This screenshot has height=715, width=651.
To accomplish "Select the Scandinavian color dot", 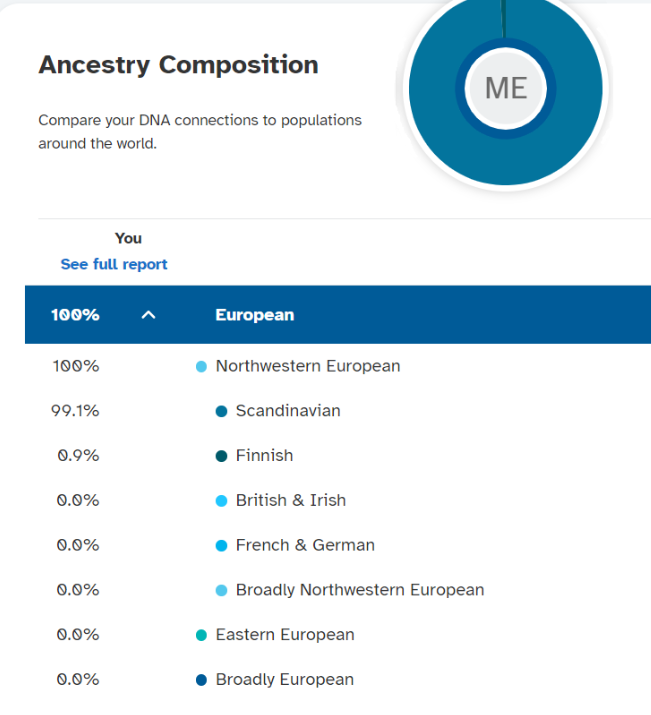I will tap(221, 411).
